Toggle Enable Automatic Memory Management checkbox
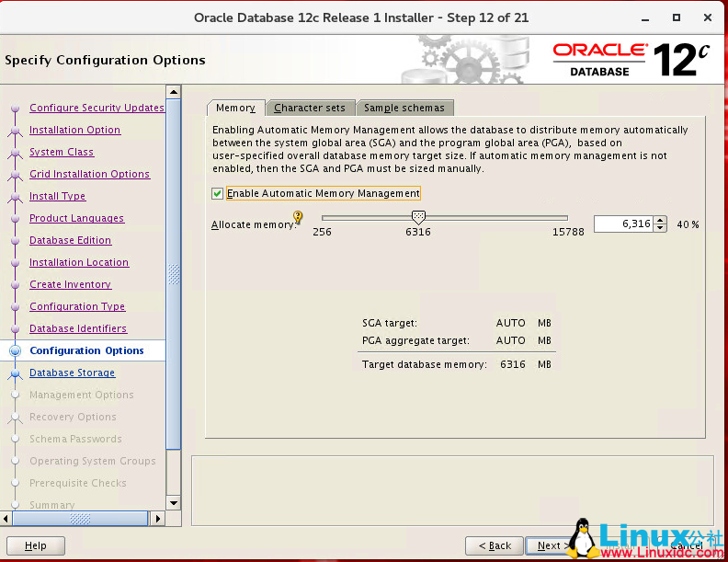The height and width of the screenshot is (562, 728). 217,193
